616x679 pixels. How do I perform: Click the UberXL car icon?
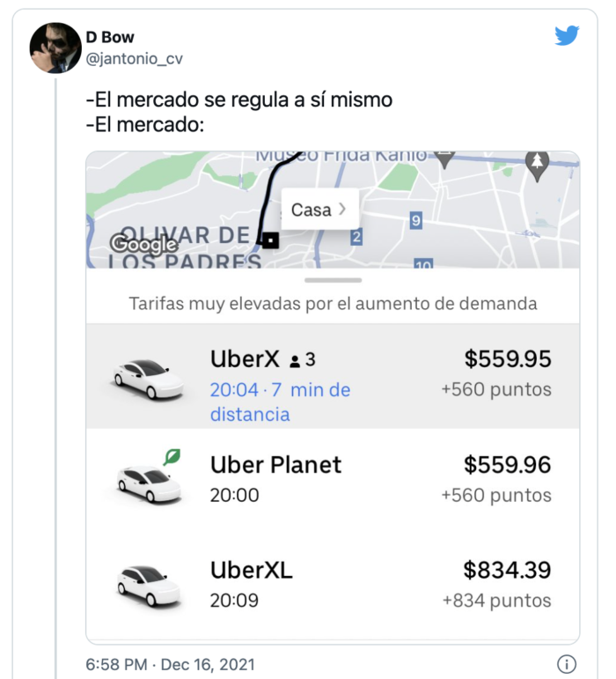[x=148, y=583]
